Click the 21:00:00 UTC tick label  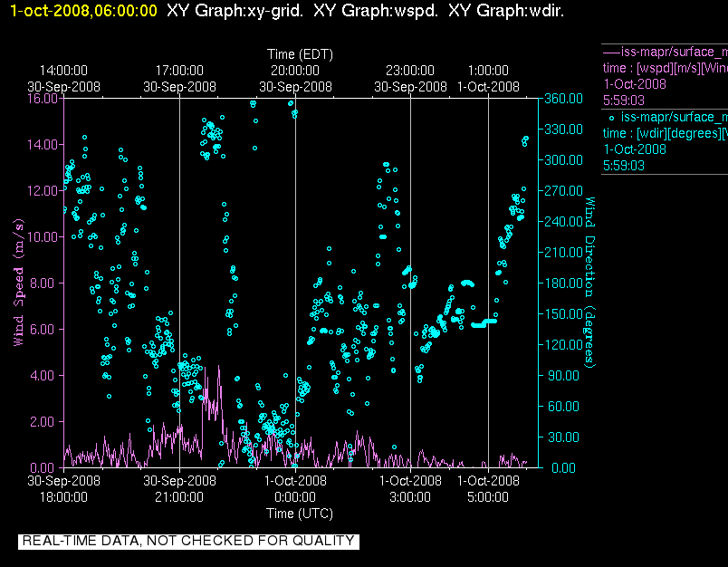(x=179, y=497)
